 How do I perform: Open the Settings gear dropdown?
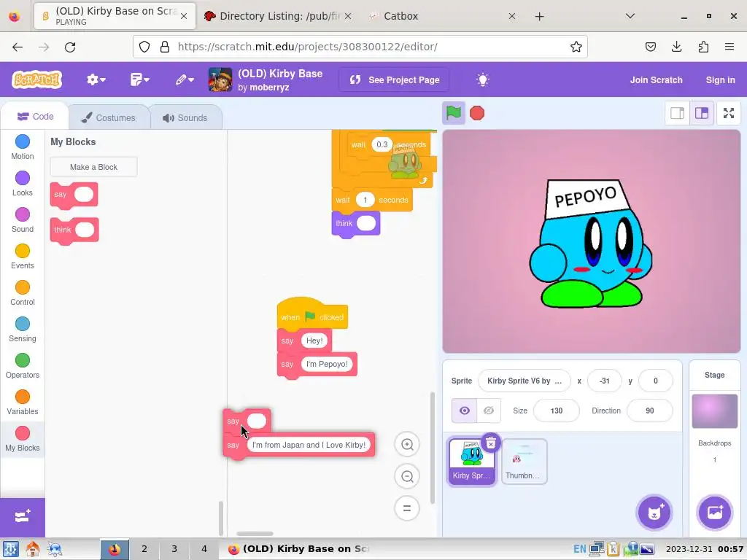[96, 79]
